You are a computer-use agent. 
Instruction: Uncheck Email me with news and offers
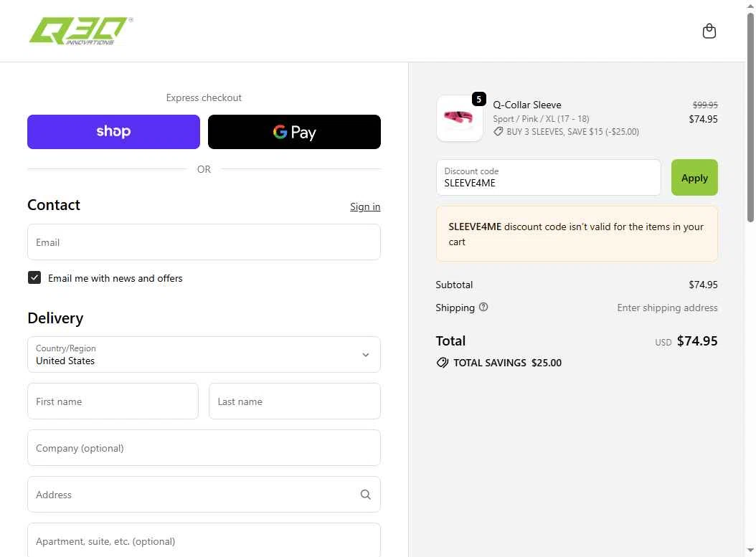[34, 277]
